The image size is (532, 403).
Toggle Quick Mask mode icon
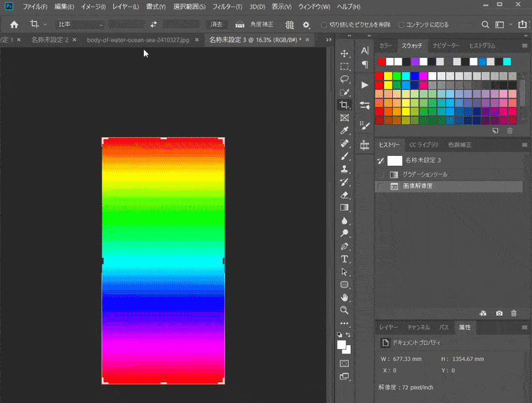coord(344,364)
